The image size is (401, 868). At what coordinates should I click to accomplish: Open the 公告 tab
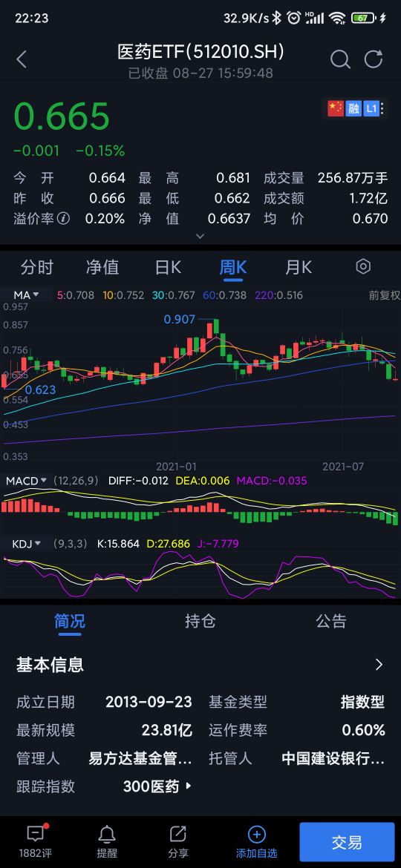pos(331,621)
